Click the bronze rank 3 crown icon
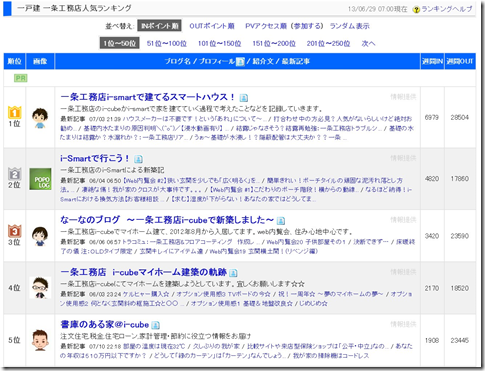Image resolution: width=485 pixels, height=371 pixels. [14, 231]
